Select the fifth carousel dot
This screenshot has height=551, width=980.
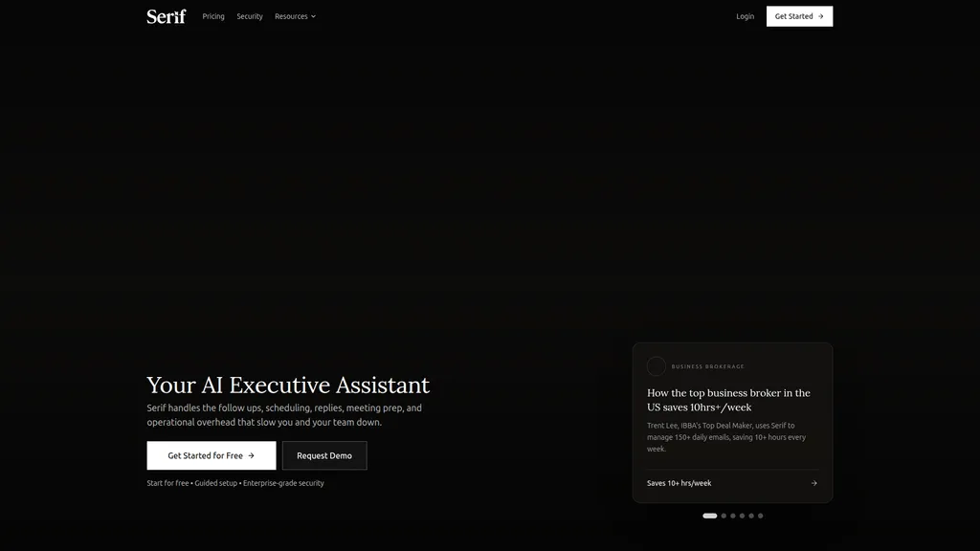click(751, 516)
